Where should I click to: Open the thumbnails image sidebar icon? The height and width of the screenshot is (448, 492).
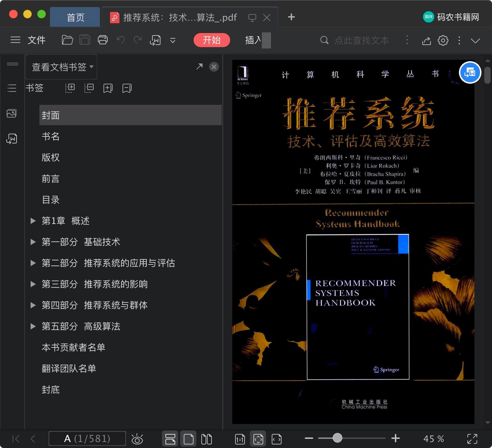12,114
